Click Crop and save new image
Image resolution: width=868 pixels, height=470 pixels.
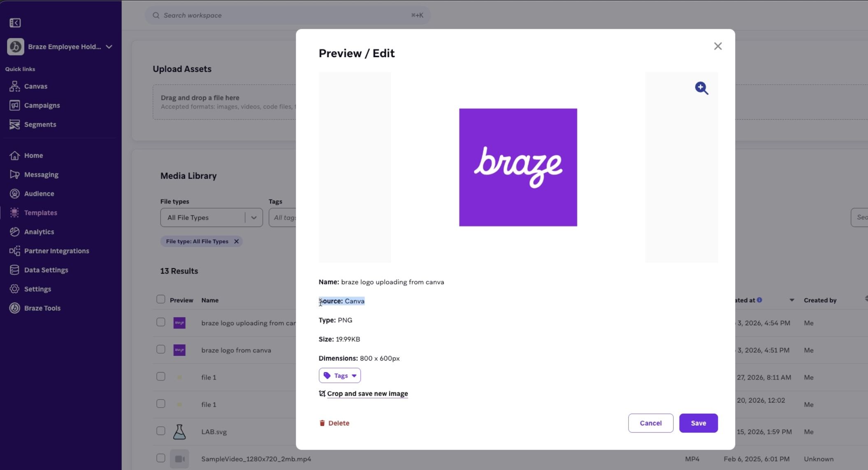pyautogui.click(x=367, y=394)
